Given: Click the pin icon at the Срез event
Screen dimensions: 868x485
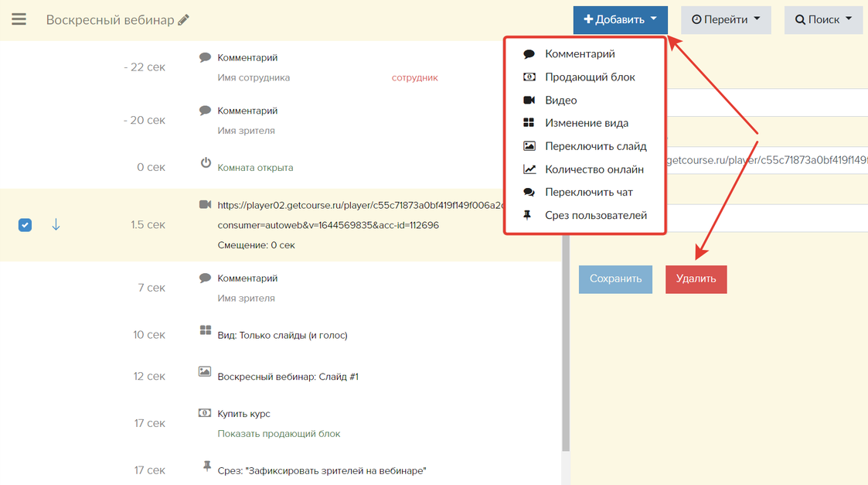Looking at the screenshot, I should [x=206, y=466].
